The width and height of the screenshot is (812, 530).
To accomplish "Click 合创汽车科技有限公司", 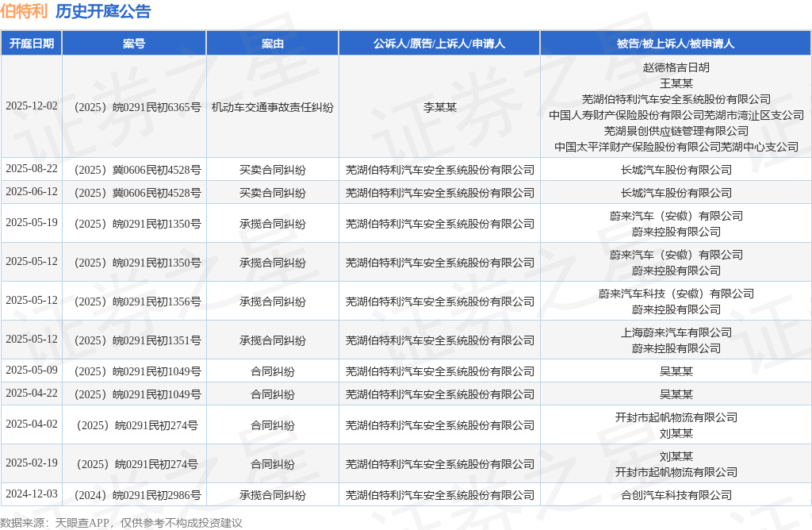I will pyautogui.click(x=676, y=495).
